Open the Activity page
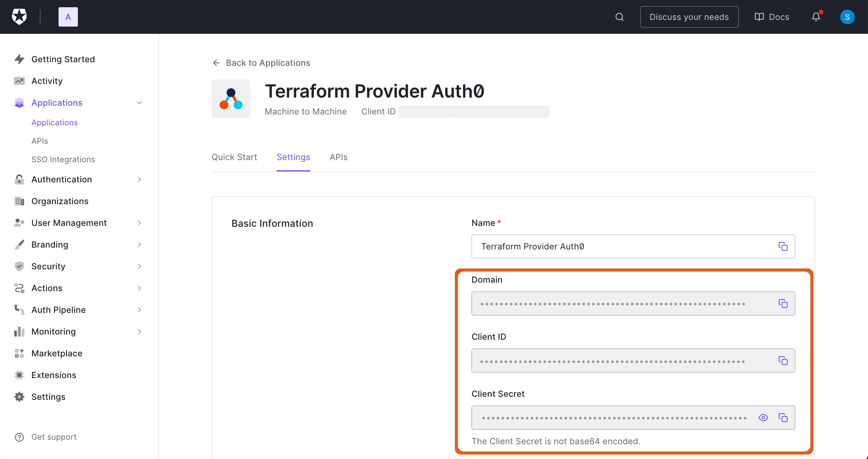 tap(47, 81)
